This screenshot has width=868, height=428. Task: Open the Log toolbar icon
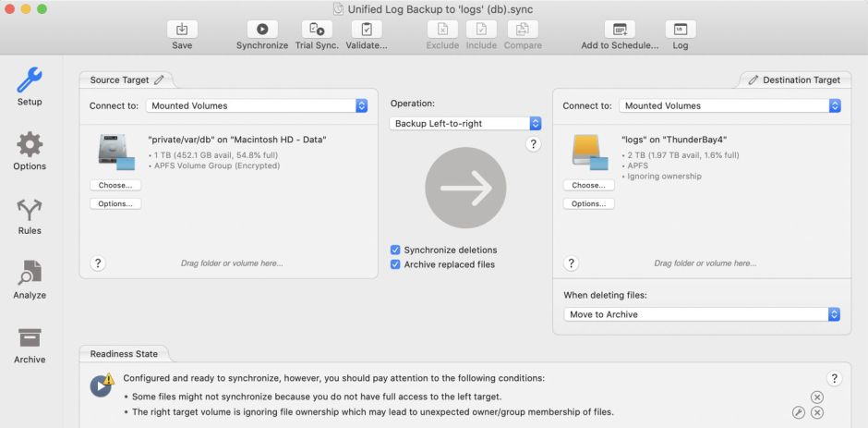coord(681,30)
